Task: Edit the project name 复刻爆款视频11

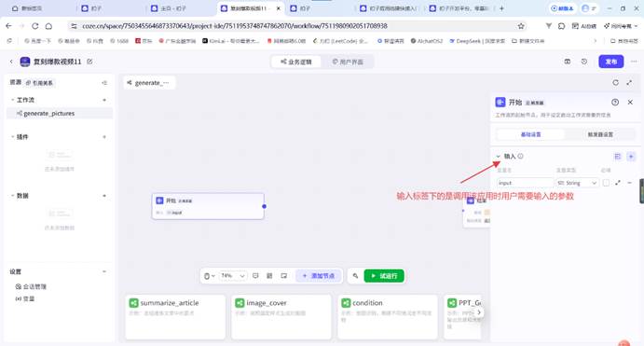Action: pos(89,62)
